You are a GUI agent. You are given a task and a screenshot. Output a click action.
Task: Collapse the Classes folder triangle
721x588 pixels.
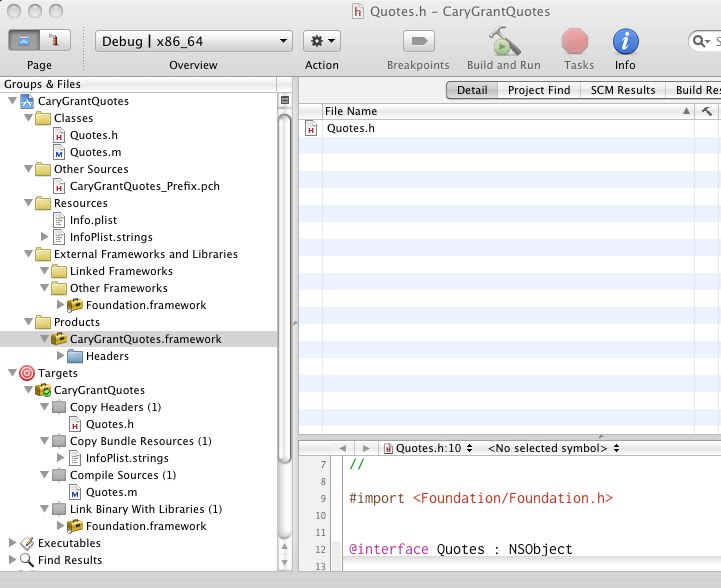(29, 117)
